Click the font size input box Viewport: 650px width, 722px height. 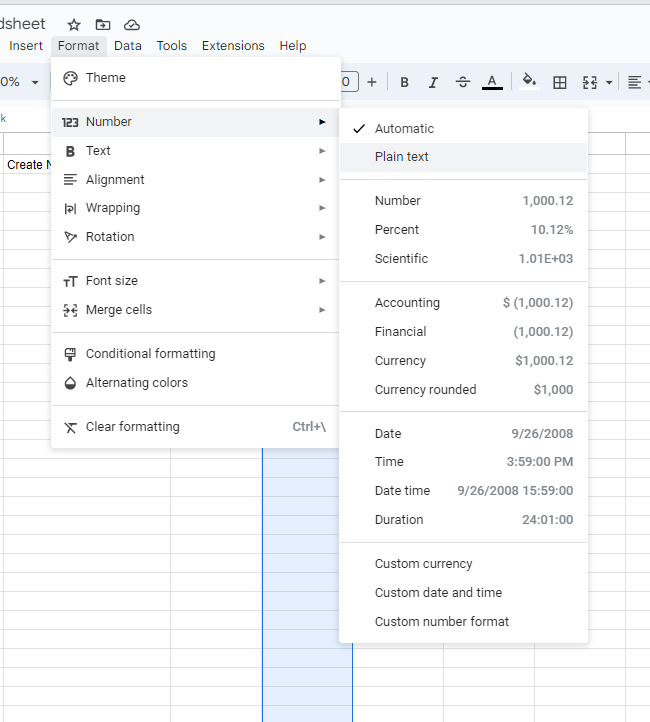point(348,82)
